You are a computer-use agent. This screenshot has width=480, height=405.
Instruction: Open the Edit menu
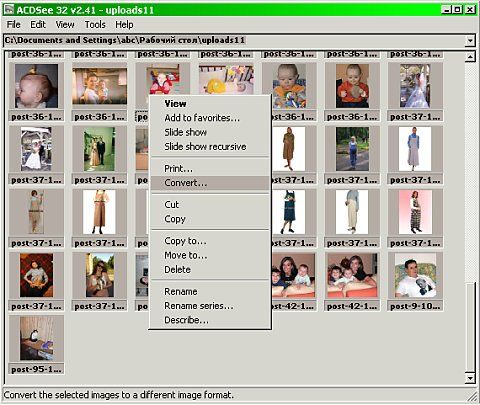[38, 25]
